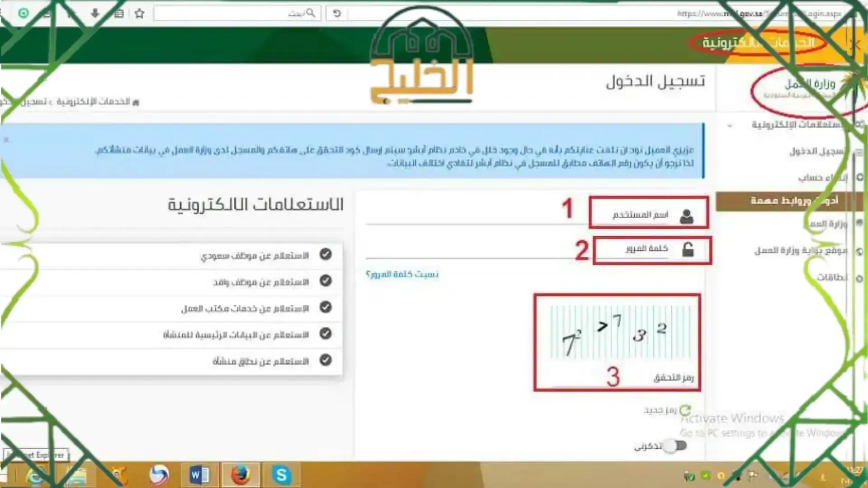This screenshot has height=488, width=868.
Task: Click check icon beside خدمات مكتب العمل
Action: point(325,307)
